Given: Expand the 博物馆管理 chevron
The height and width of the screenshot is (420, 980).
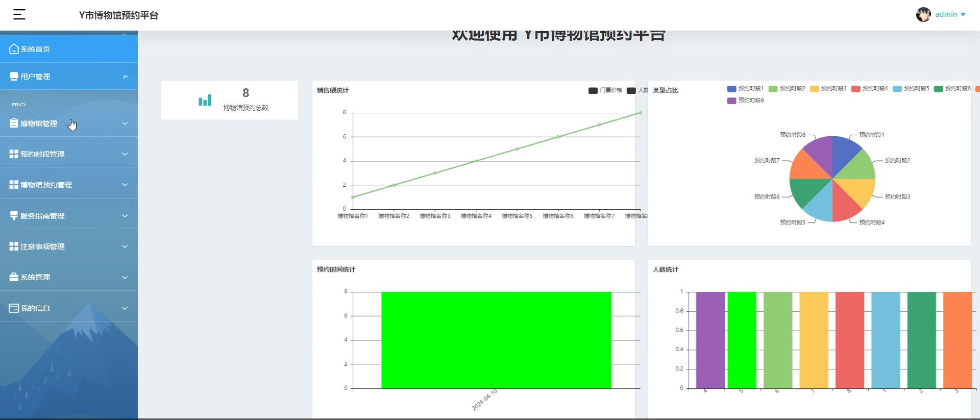Looking at the screenshot, I should [125, 123].
